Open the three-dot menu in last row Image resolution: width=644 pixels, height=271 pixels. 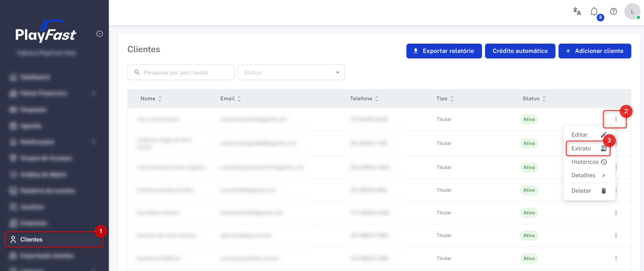[x=616, y=258]
